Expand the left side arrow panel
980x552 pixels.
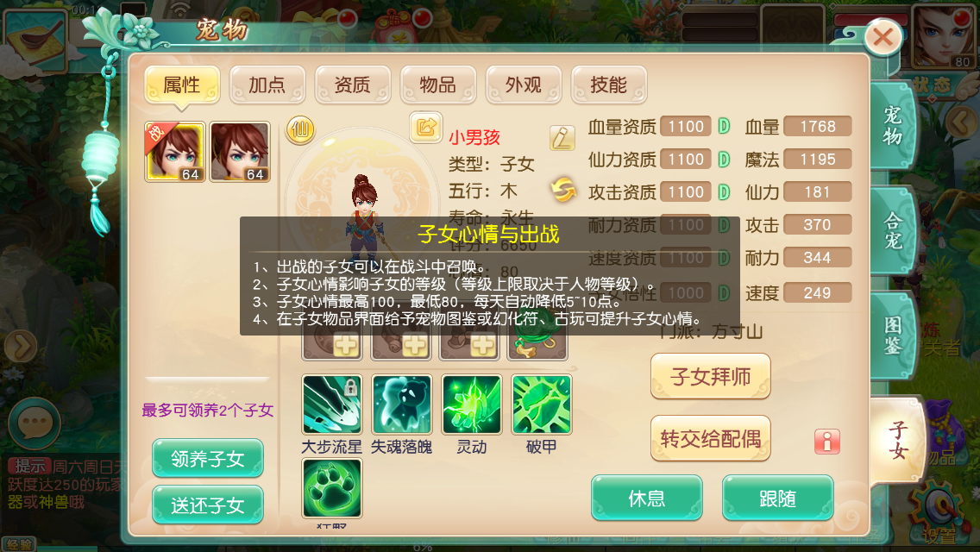[21, 346]
